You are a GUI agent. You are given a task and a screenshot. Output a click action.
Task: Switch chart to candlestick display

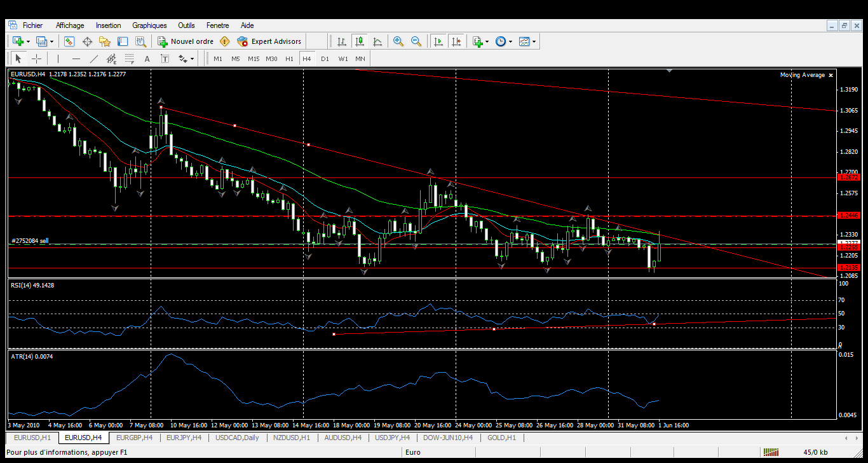(360, 41)
